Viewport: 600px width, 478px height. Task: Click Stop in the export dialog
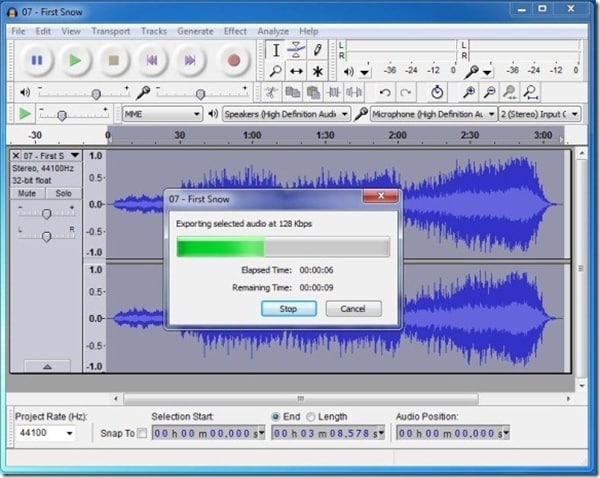289,308
